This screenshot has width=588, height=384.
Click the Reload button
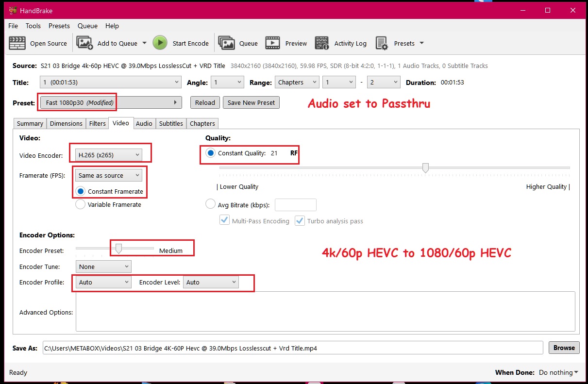[205, 102]
